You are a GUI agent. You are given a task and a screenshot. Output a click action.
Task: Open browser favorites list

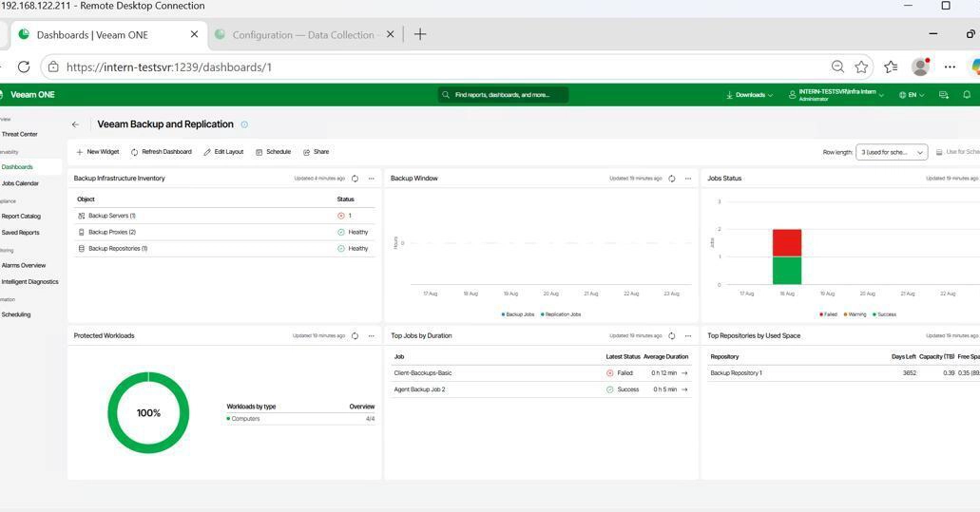pyautogui.click(x=891, y=66)
